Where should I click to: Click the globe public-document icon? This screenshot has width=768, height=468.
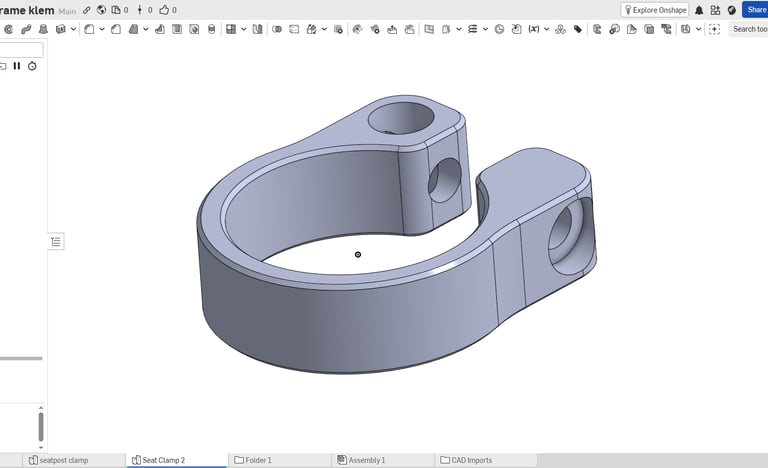point(101,10)
